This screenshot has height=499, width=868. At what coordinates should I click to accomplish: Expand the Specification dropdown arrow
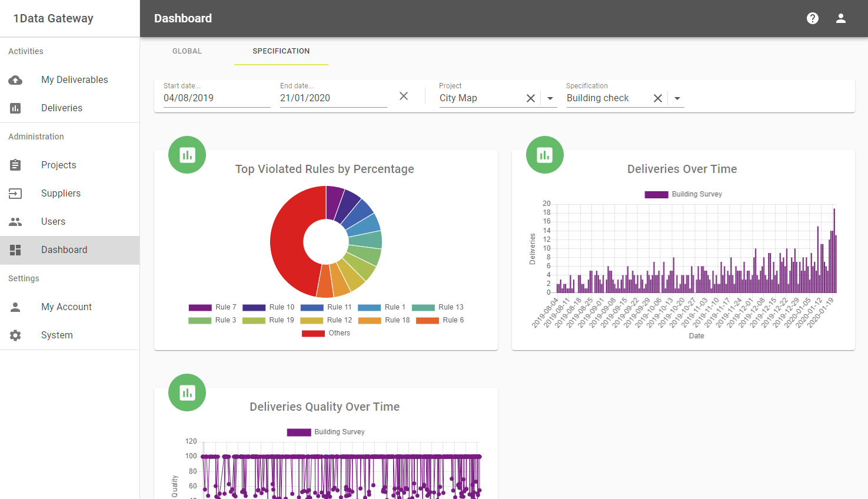click(677, 98)
